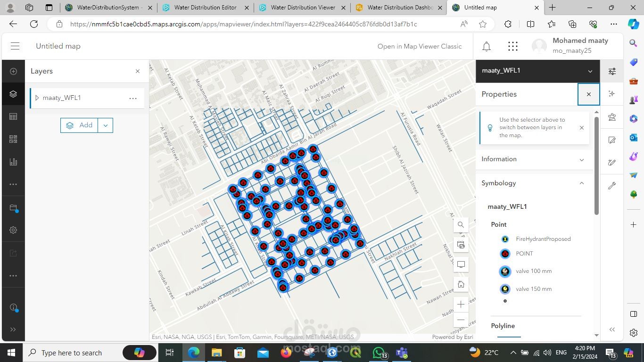Expand the dark left sidebar
Screen dimensions: 644x362
tap(13, 329)
